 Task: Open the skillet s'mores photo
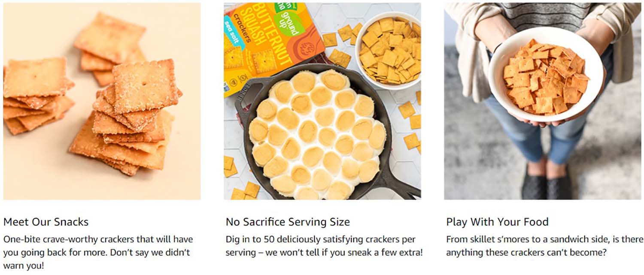click(x=322, y=101)
